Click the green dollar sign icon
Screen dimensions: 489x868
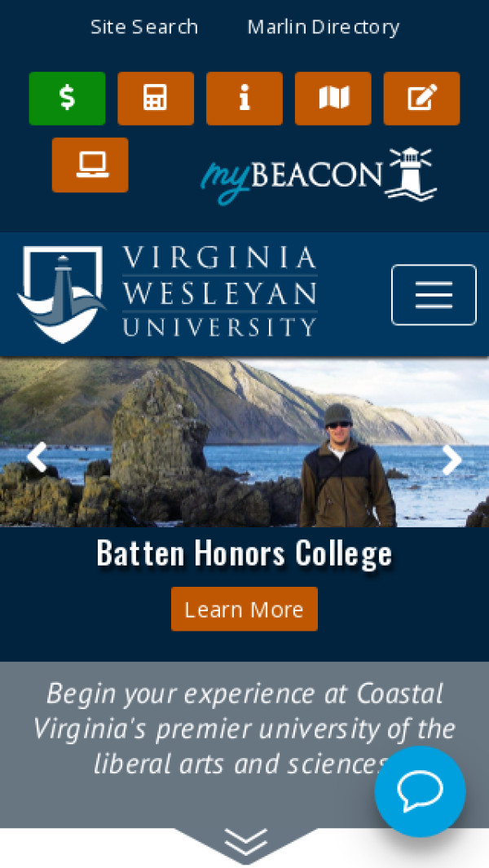point(67,99)
